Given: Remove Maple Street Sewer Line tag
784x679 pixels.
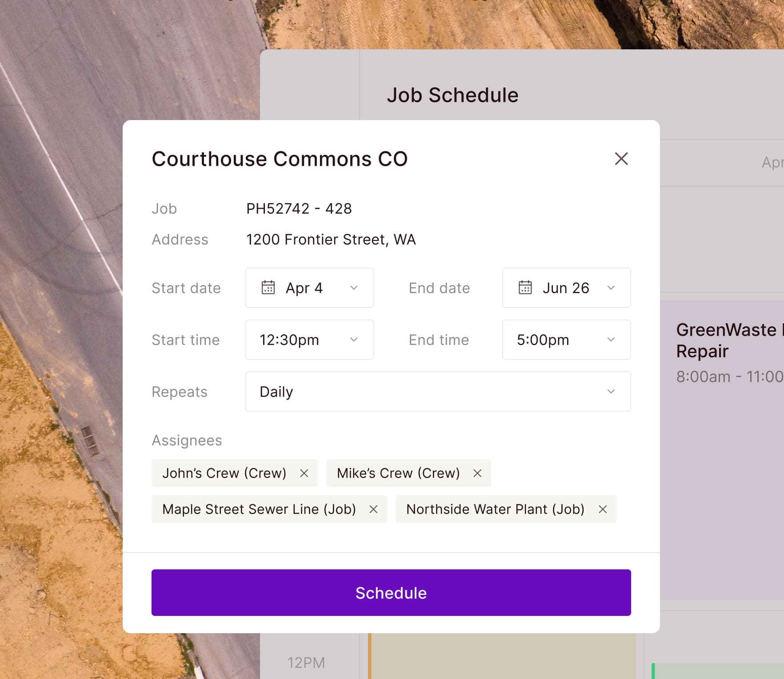Looking at the screenshot, I should click(373, 510).
